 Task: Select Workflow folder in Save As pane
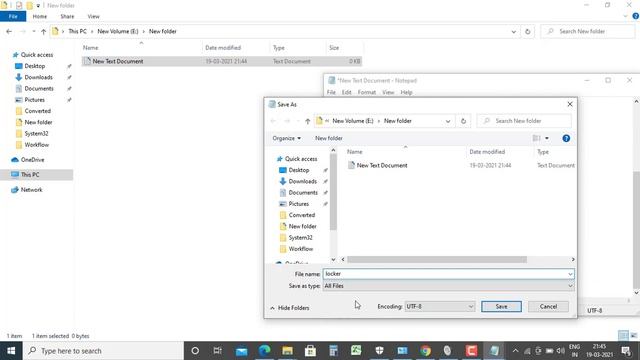[x=301, y=249]
